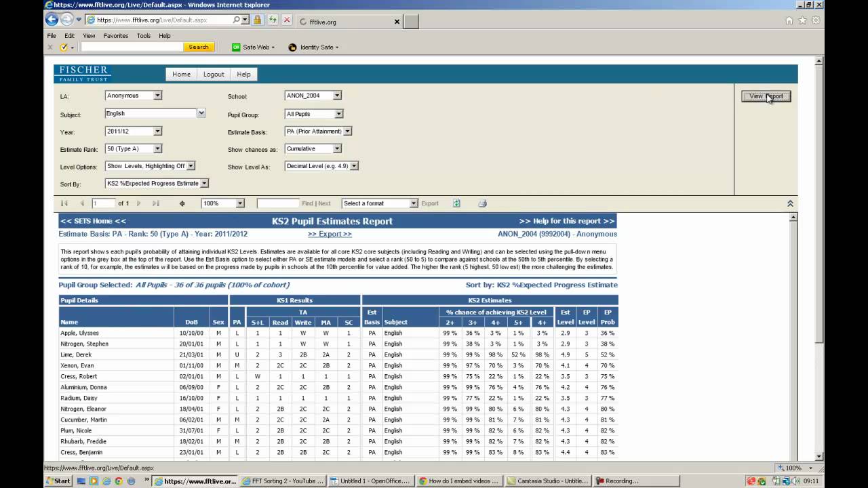
Task: Go to last report page icon
Action: click(x=155, y=203)
